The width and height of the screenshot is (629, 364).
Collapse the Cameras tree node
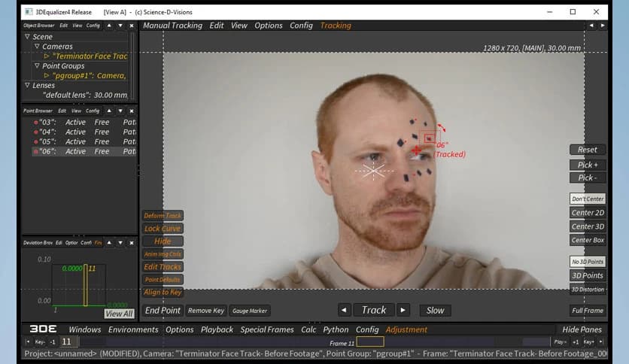[38, 46]
